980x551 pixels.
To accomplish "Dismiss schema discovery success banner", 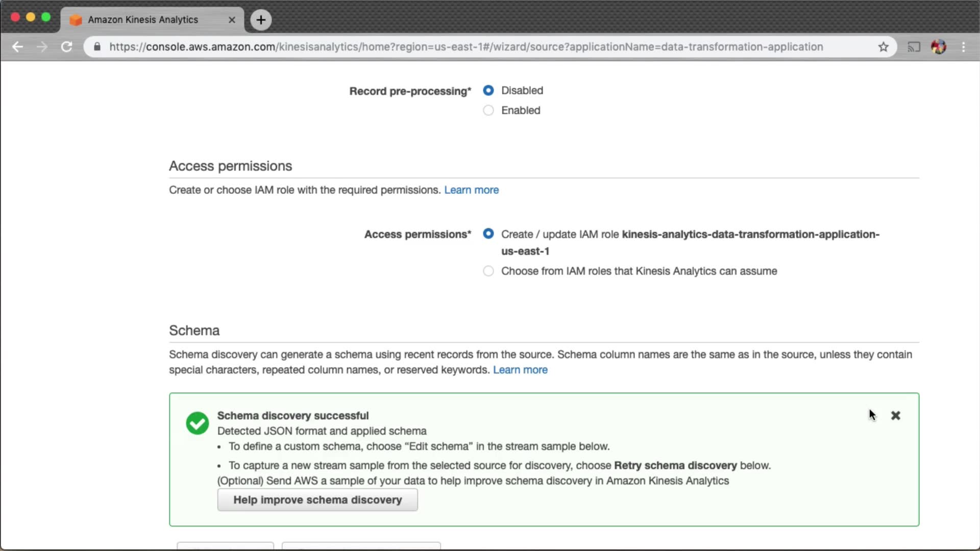I will (895, 416).
